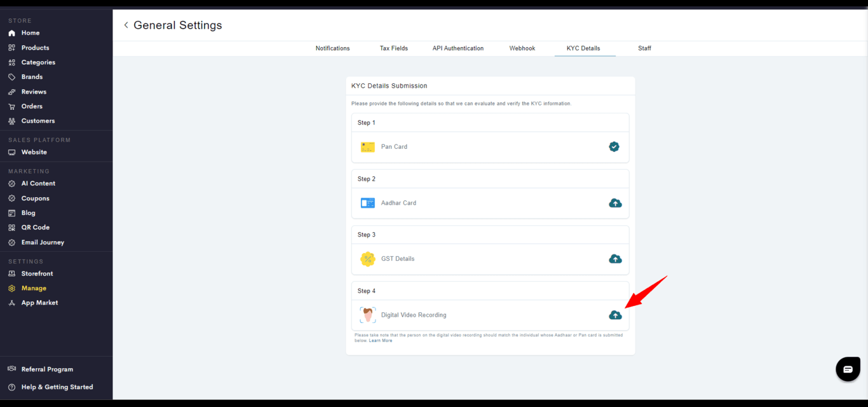Open the API Authentication tab
Image resolution: width=868 pixels, height=407 pixels.
(x=458, y=48)
